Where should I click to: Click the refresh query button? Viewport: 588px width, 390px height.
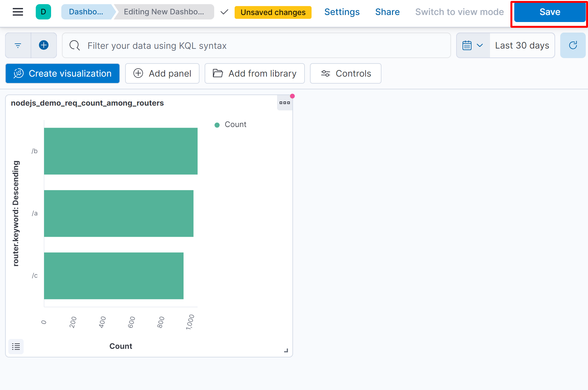click(573, 45)
